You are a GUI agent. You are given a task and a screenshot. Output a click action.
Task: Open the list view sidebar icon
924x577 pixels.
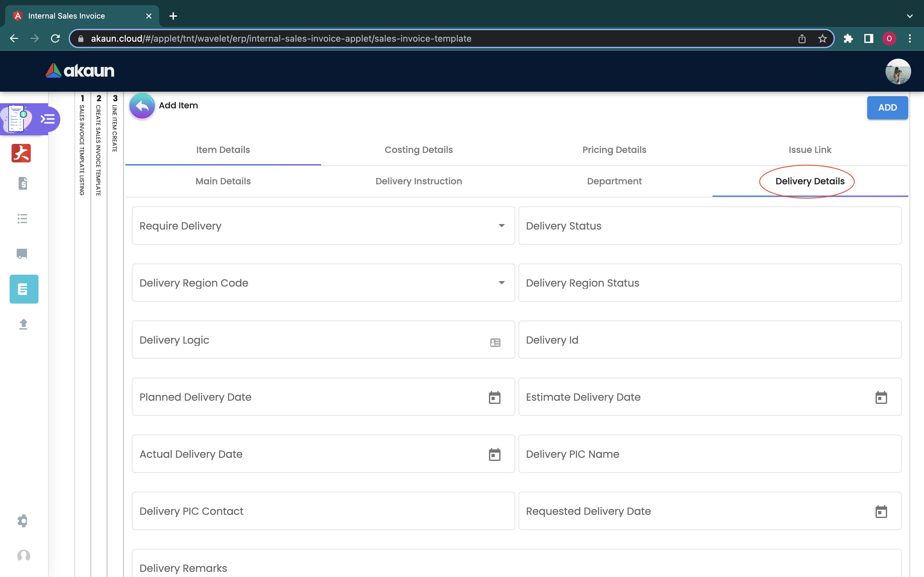[22, 219]
